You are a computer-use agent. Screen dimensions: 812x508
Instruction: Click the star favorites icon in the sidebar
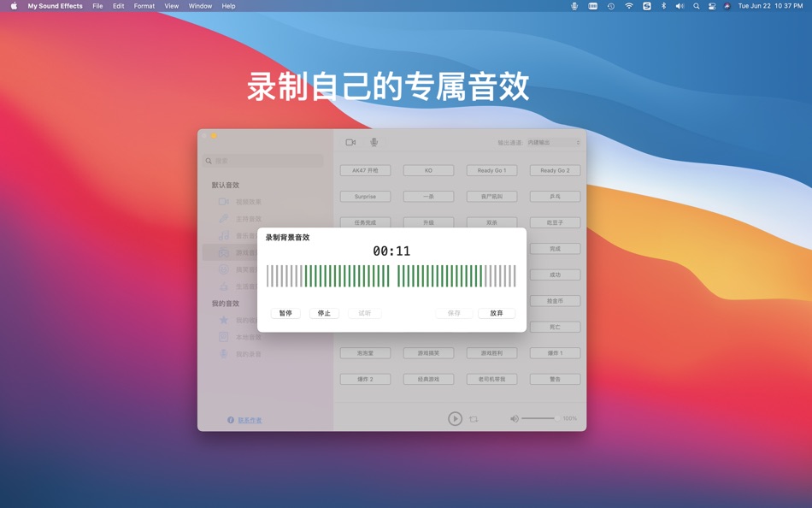tap(224, 320)
